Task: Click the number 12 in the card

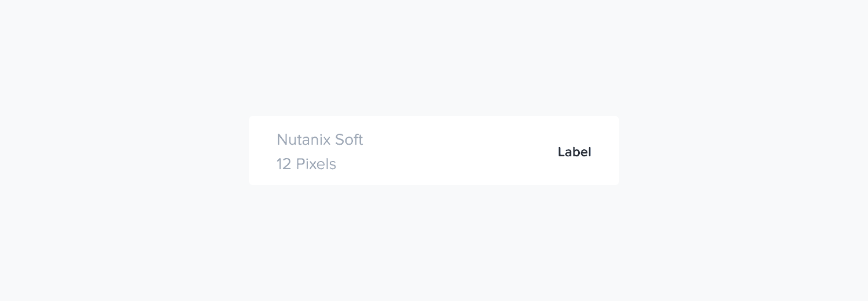Action: (x=284, y=164)
